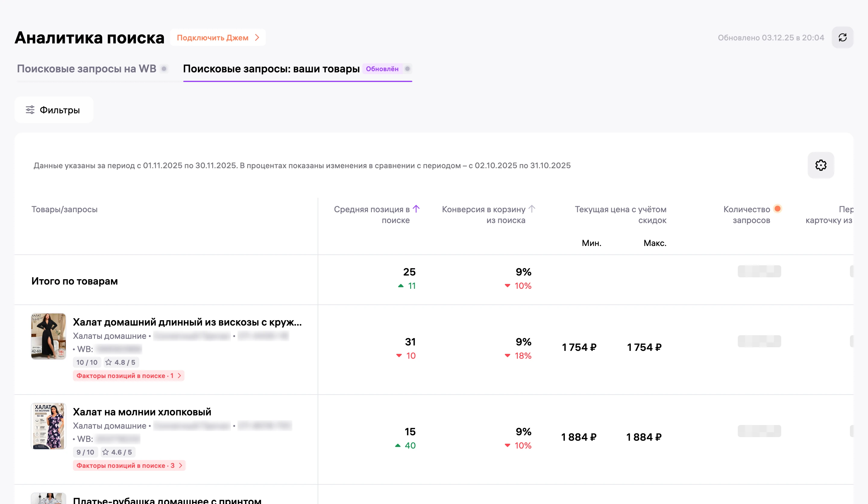Click the black robe product thumbnail

tap(49, 336)
